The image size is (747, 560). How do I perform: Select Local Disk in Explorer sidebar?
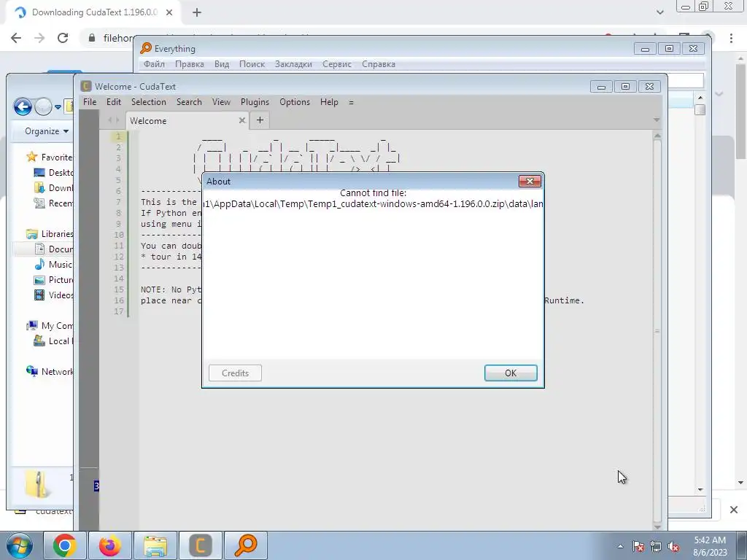pos(53,341)
